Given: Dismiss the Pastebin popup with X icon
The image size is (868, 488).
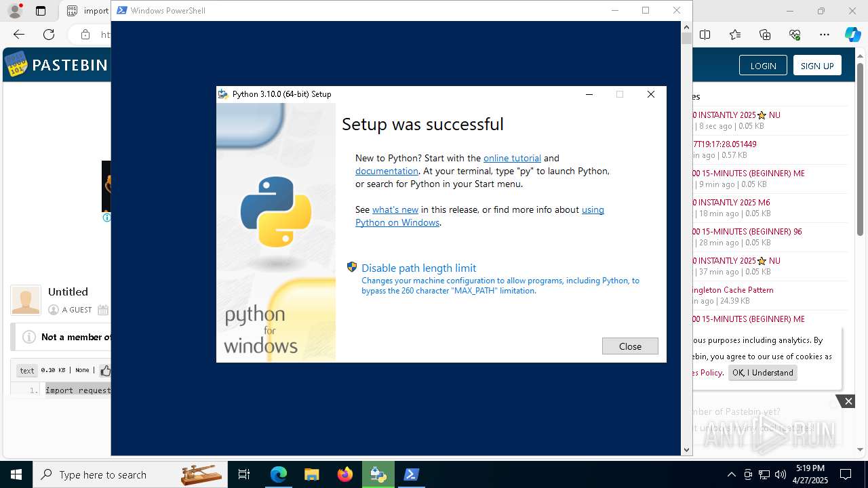Looking at the screenshot, I should [848, 401].
